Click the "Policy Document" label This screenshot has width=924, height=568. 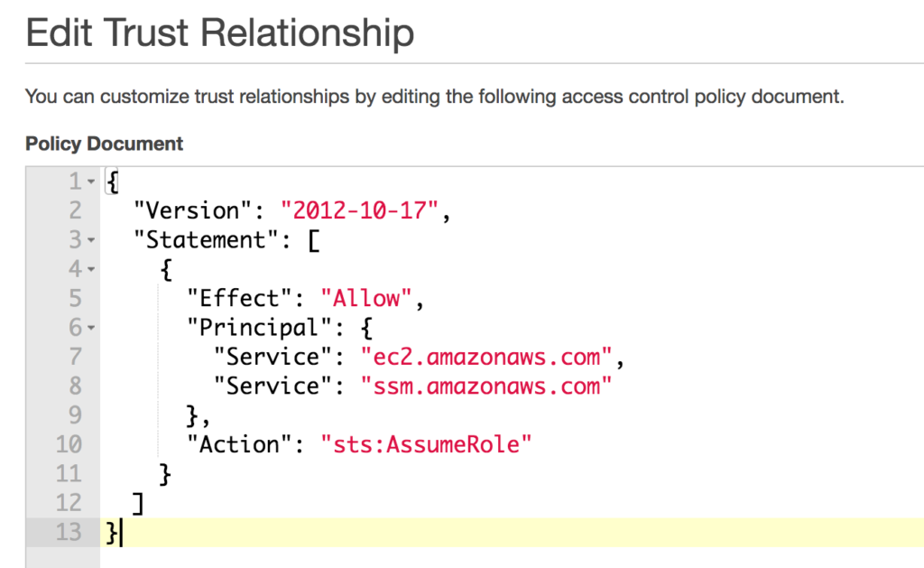[x=104, y=144]
